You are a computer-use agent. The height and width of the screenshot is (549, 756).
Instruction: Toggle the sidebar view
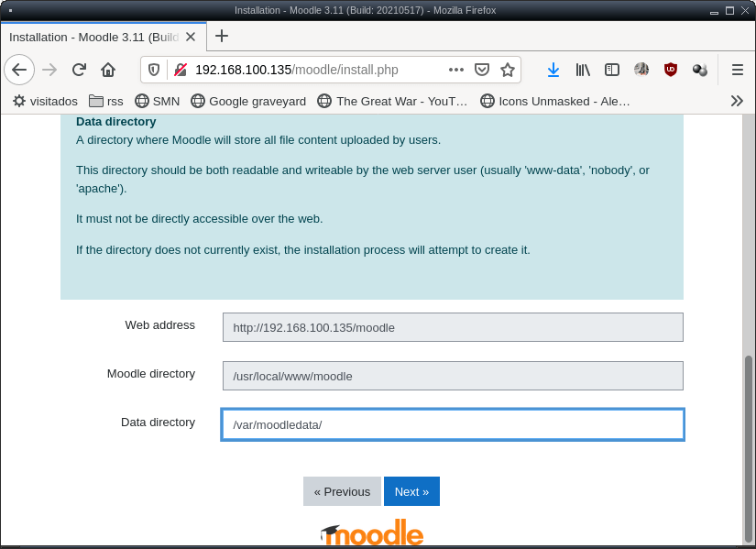(612, 70)
